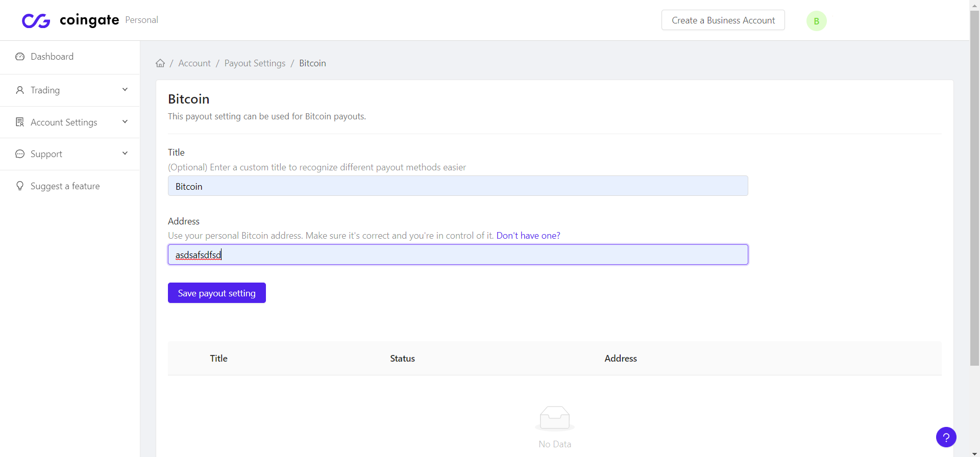980x457 pixels.
Task: Click the Title table column header
Action: (218, 359)
